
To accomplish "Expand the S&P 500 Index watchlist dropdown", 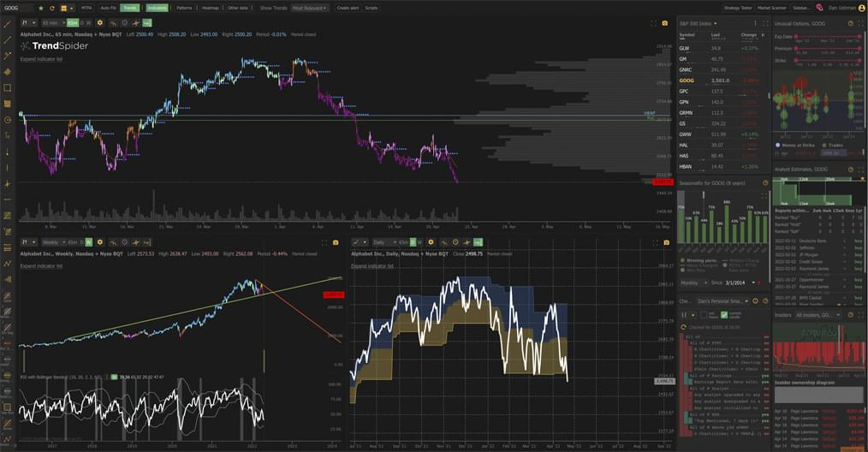I will pos(698,24).
